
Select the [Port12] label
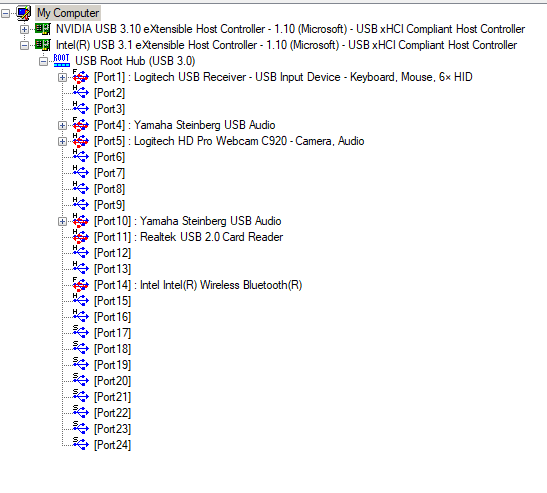(112, 253)
